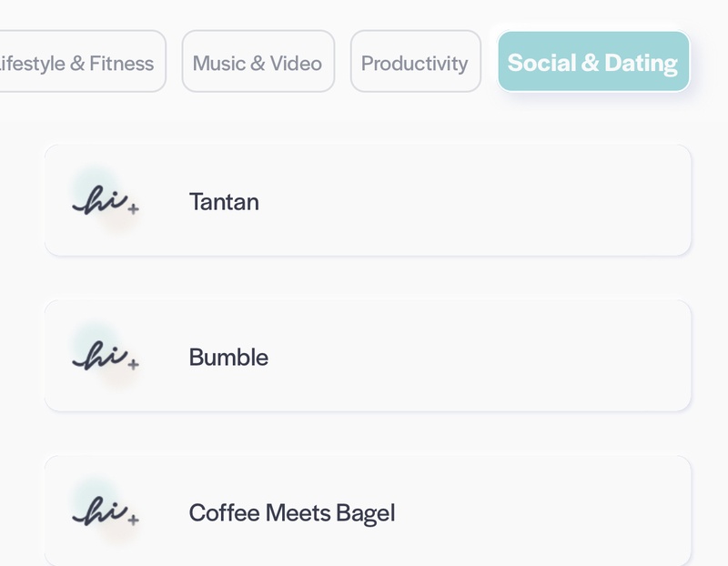Open the Tantan app name link
Screen dimensions: 728x566
(x=224, y=202)
